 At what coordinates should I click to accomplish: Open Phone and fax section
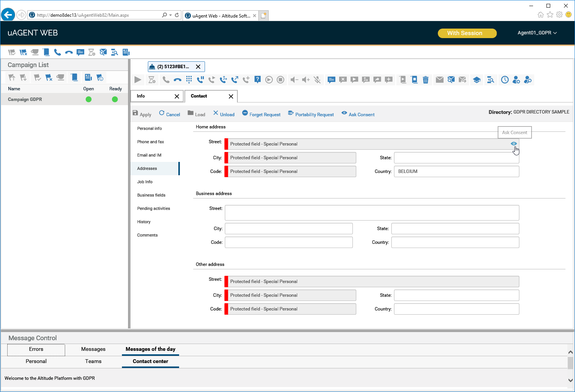[x=151, y=142]
